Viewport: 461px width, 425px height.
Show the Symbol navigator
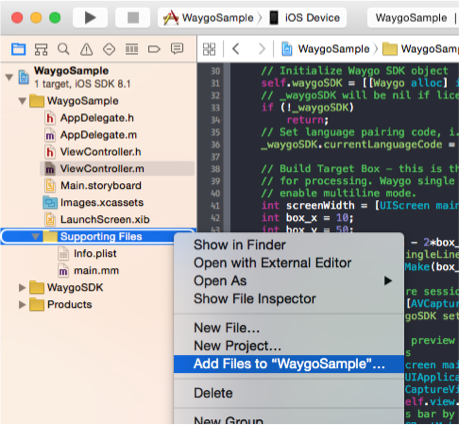pyautogui.click(x=41, y=49)
